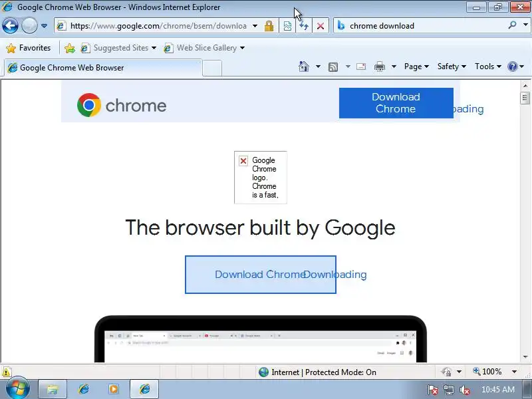Click the outlined Download Chrome button

261,275
